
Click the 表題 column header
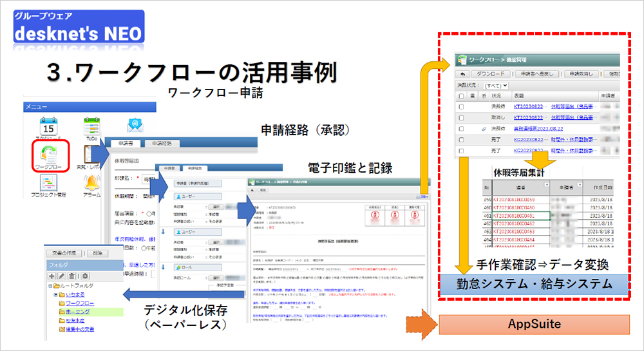(x=554, y=96)
